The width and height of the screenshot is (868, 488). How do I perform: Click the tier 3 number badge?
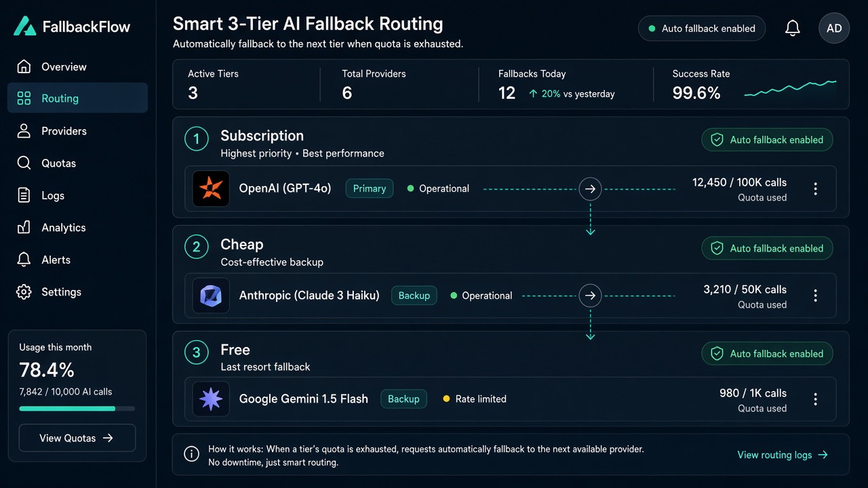(197, 352)
